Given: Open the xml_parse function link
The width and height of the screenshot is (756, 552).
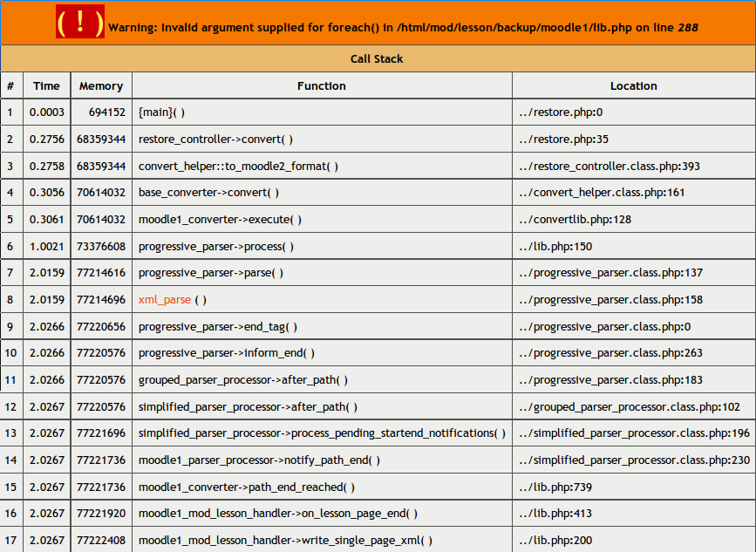Looking at the screenshot, I should [165, 300].
